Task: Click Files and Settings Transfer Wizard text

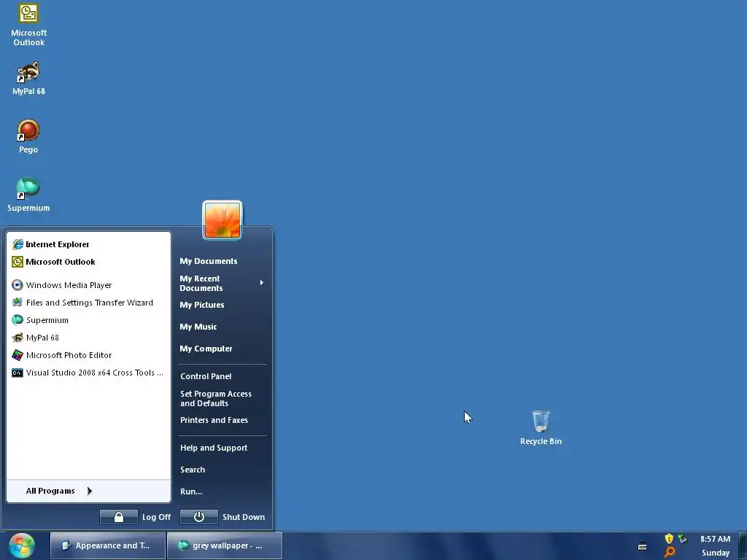Action: [x=90, y=303]
